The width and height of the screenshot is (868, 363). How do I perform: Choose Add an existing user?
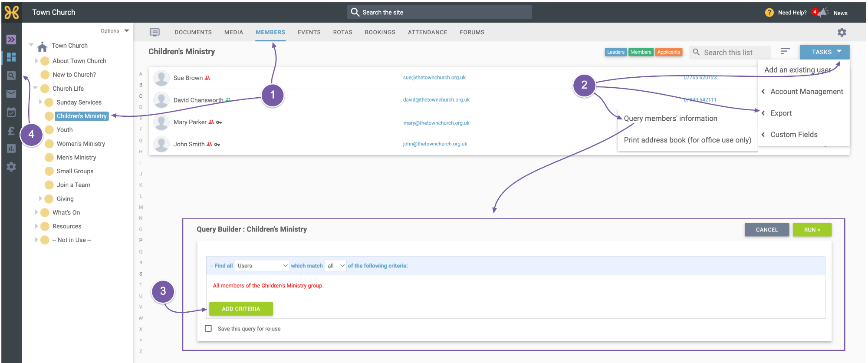[x=797, y=69]
